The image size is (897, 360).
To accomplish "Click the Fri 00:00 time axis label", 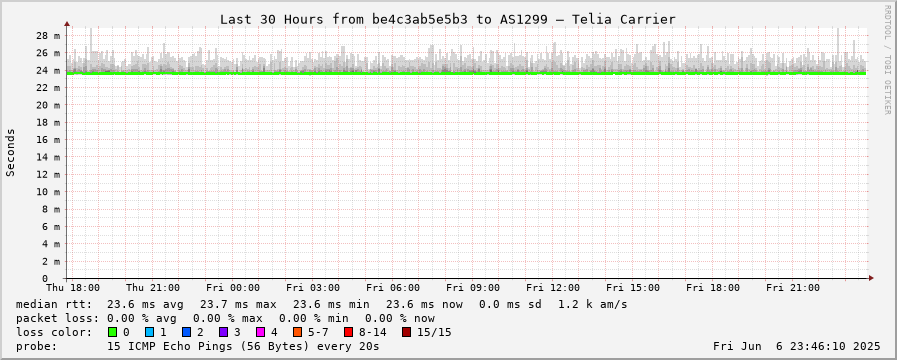I will [233, 287].
